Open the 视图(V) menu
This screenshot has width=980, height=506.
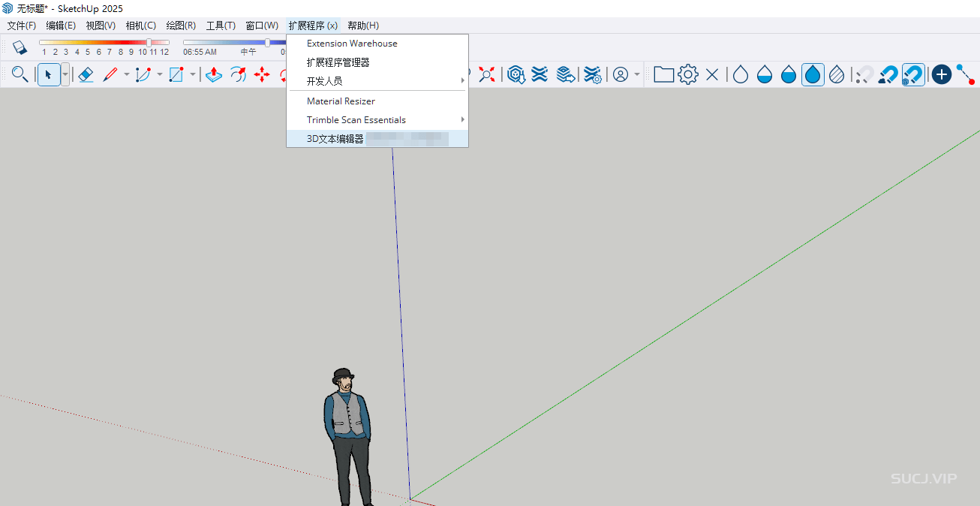[x=101, y=26]
